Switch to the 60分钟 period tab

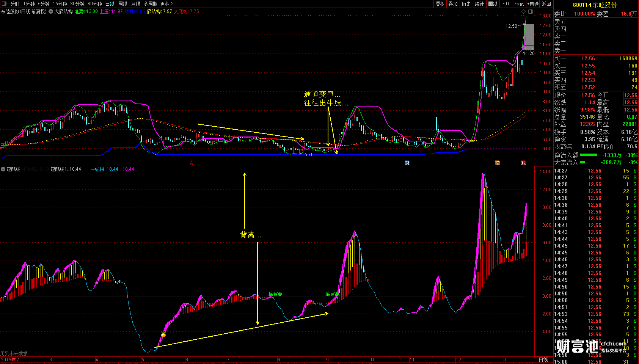pyautogui.click(x=94, y=4)
